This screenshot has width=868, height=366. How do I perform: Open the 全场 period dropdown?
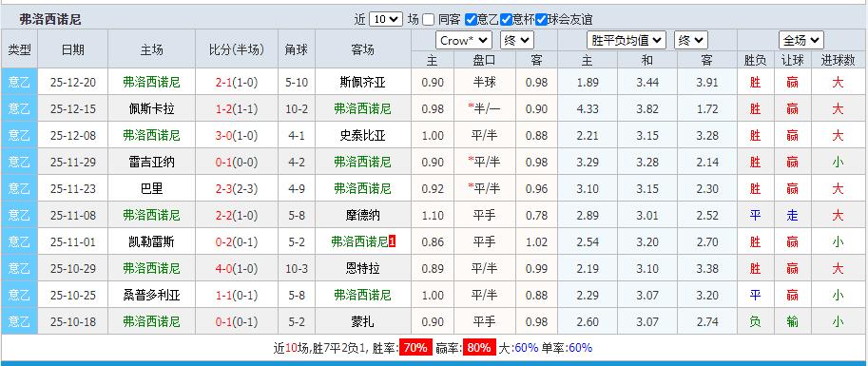801,41
